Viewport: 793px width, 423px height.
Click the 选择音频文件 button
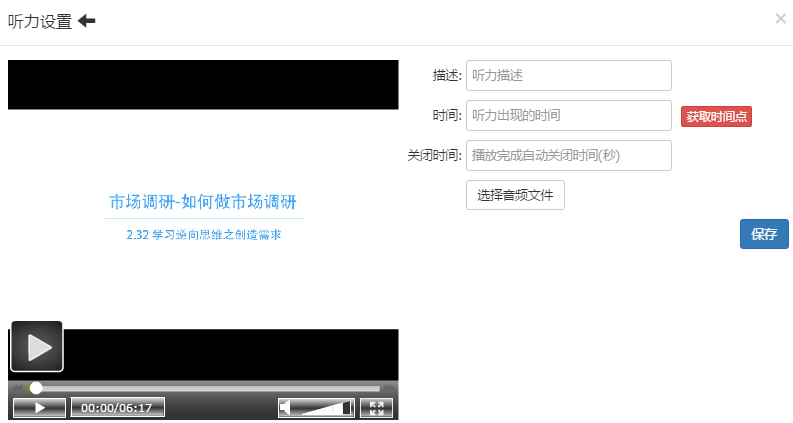point(515,195)
